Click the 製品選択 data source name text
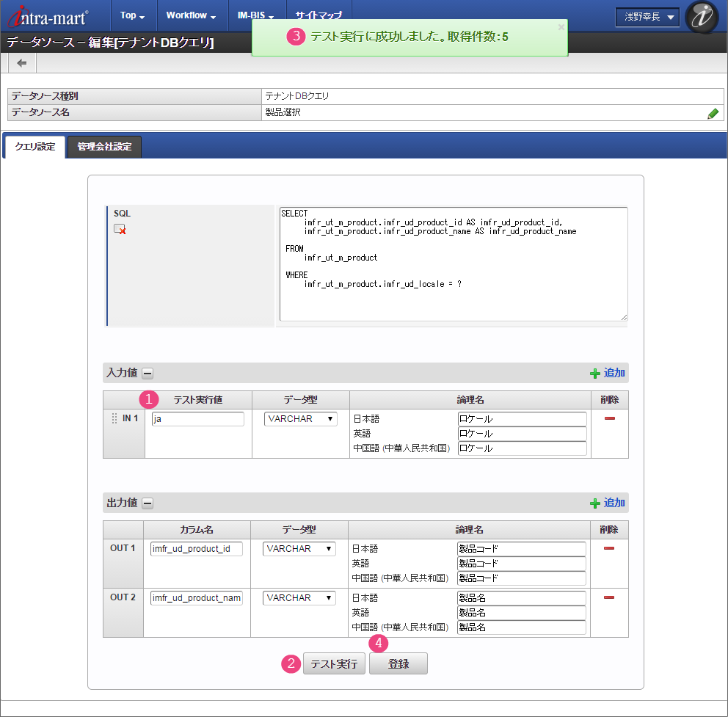Viewport: 728px width, 717px height. (283, 112)
